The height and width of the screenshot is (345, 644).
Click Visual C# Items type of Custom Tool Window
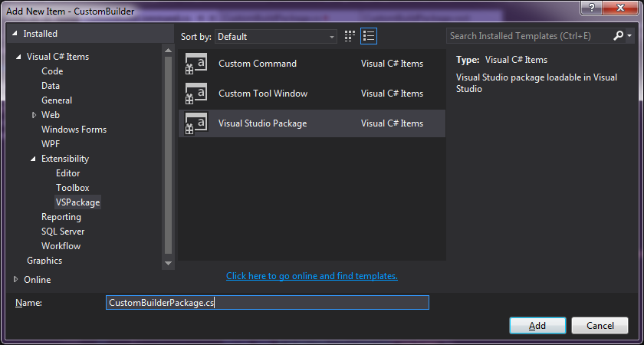392,94
